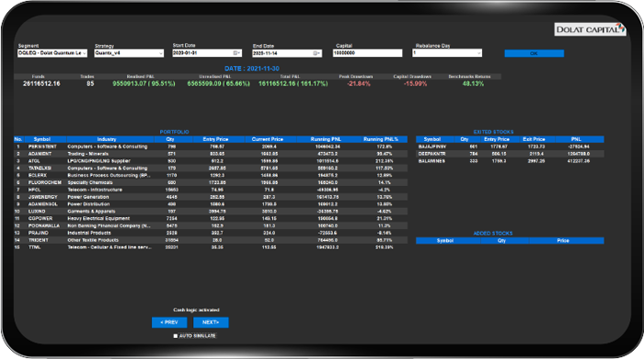Click Exited Stocks PNL column header
Viewport: 644px width, 359px height.
[x=576, y=139]
